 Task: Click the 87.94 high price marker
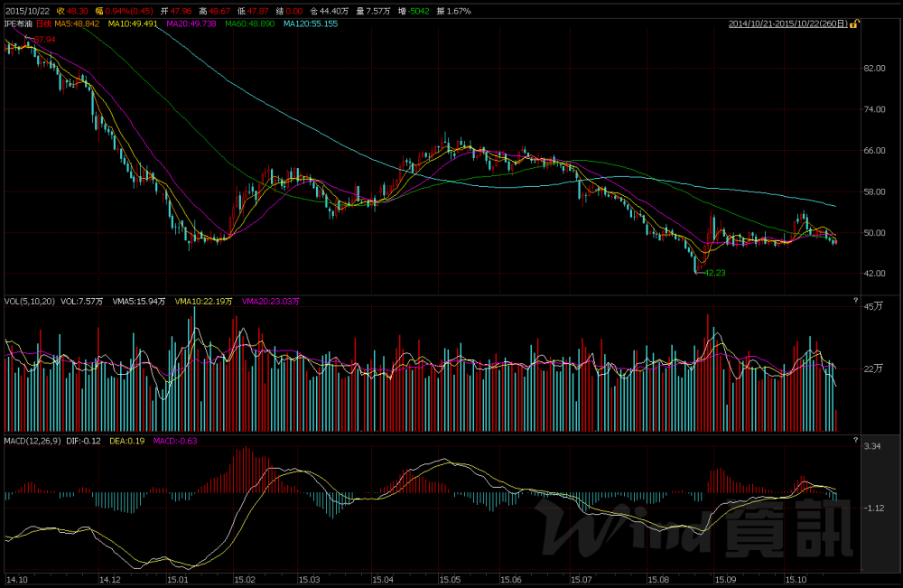point(44,40)
